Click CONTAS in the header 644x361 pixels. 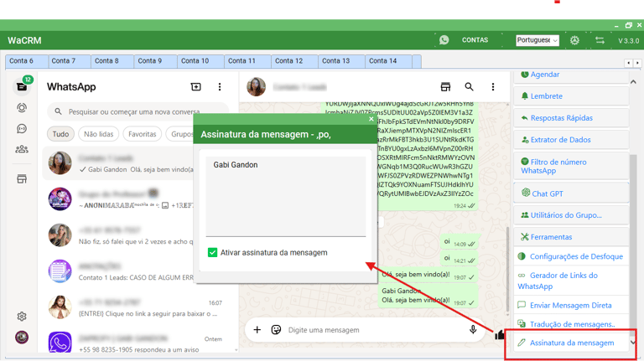point(475,40)
